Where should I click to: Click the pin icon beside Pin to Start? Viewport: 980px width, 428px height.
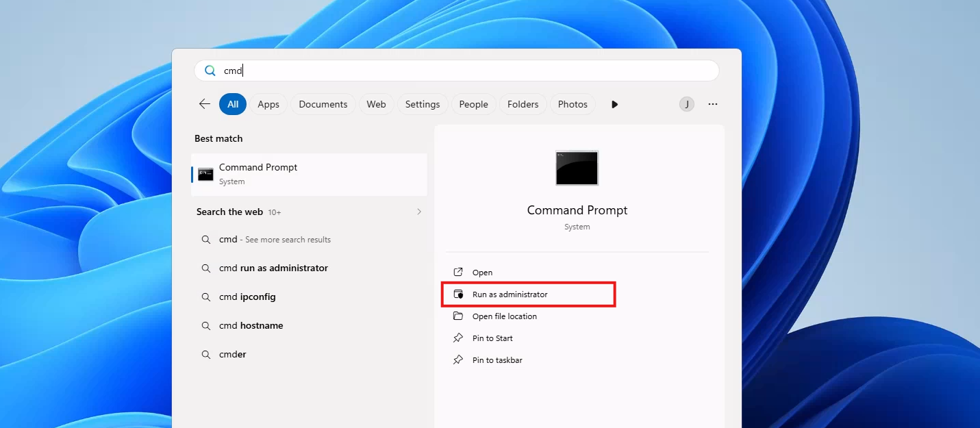(x=458, y=338)
